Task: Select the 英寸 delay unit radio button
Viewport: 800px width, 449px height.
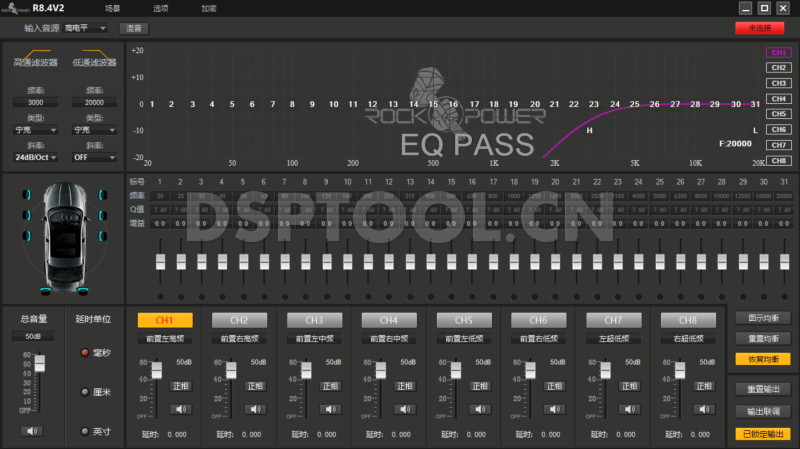Action: [x=84, y=431]
